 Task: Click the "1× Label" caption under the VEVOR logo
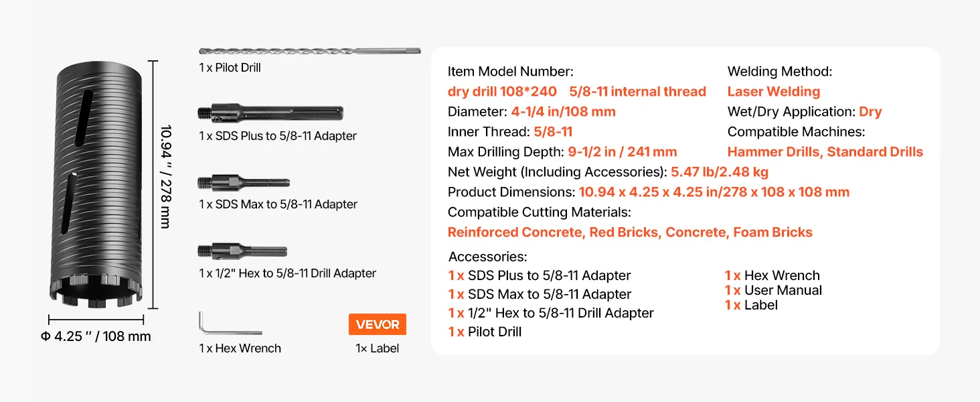coord(378,348)
